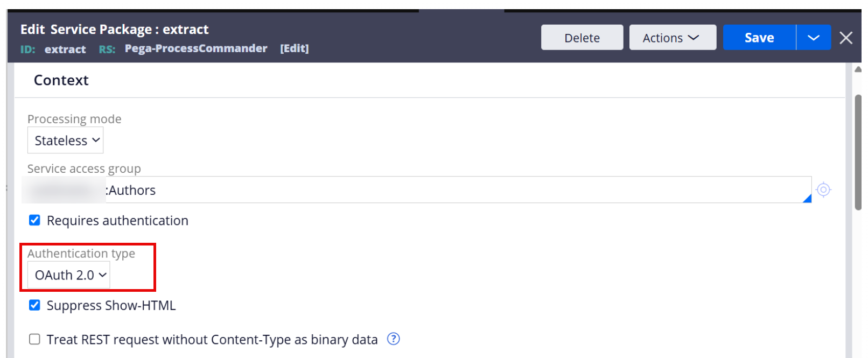Save the extract service package

(759, 38)
